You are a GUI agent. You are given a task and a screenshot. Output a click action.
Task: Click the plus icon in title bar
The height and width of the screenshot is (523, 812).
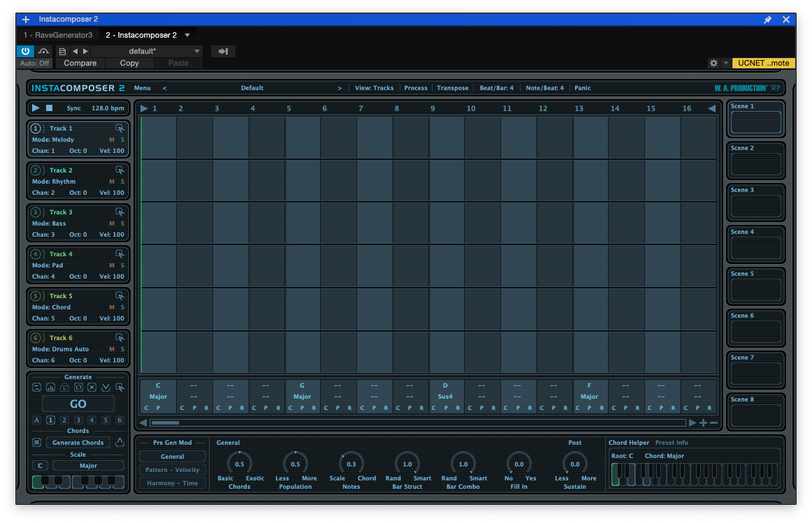(x=26, y=20)
